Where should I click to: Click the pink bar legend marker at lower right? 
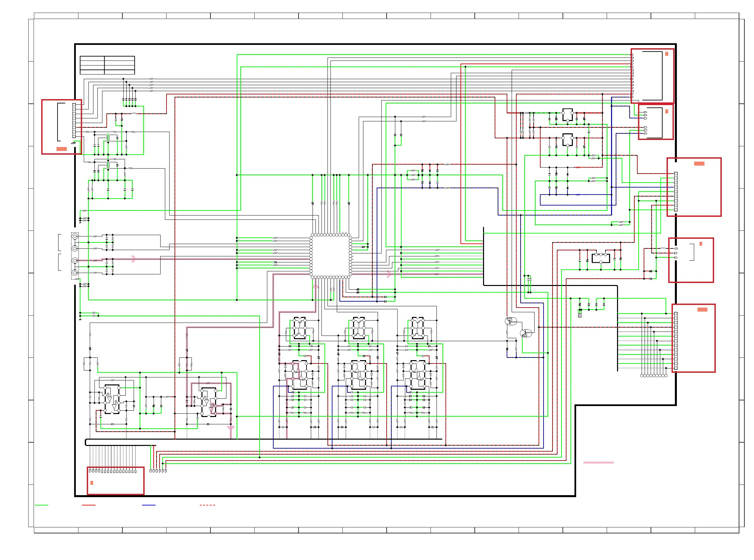point(598,462)
